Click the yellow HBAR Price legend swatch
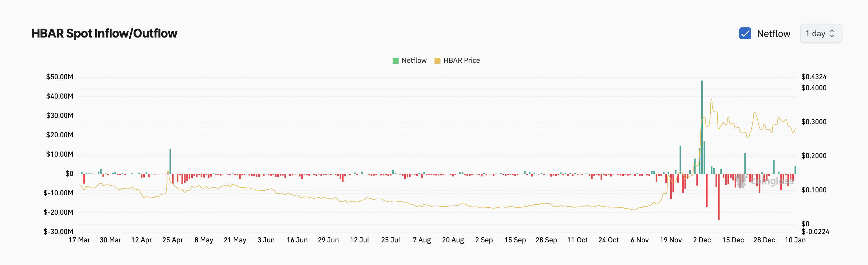Screen dimensions: 868x265 [437, 61]
